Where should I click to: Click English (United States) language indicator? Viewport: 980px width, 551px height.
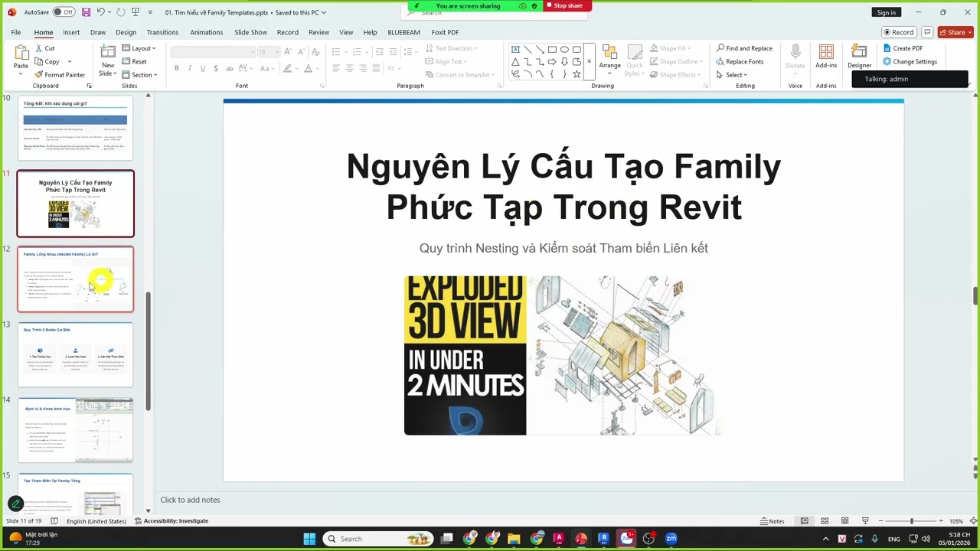(96, 521)
